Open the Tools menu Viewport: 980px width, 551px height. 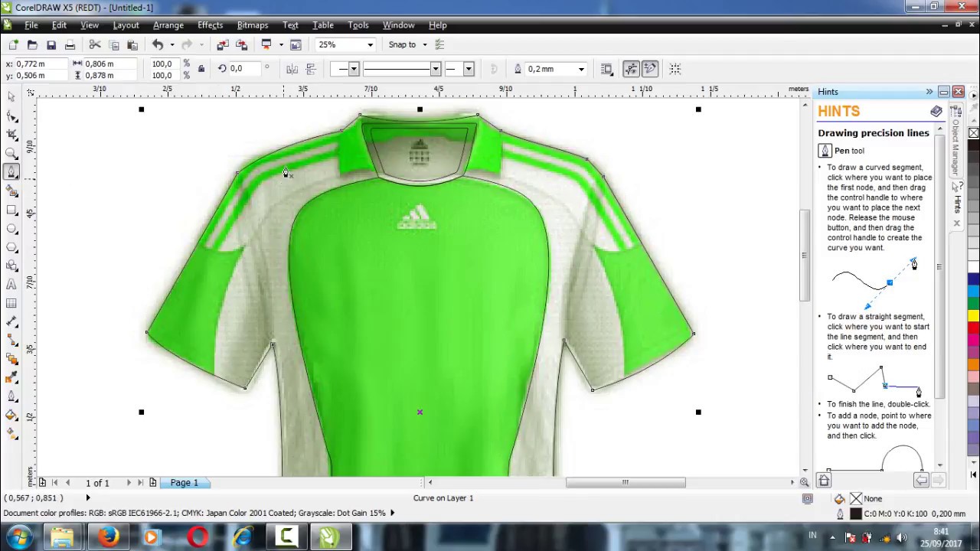[358, 25]
